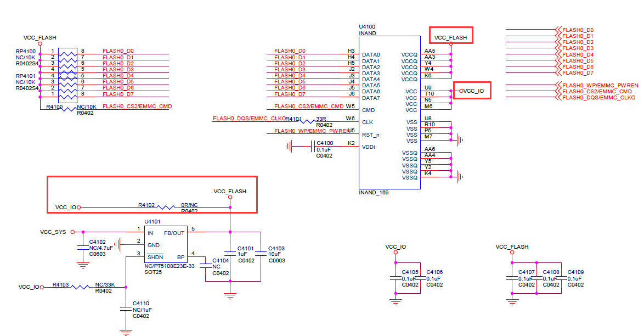Select FLASH0_D7 off-page connector arrow
644x336 pixels.
[558, 73]
